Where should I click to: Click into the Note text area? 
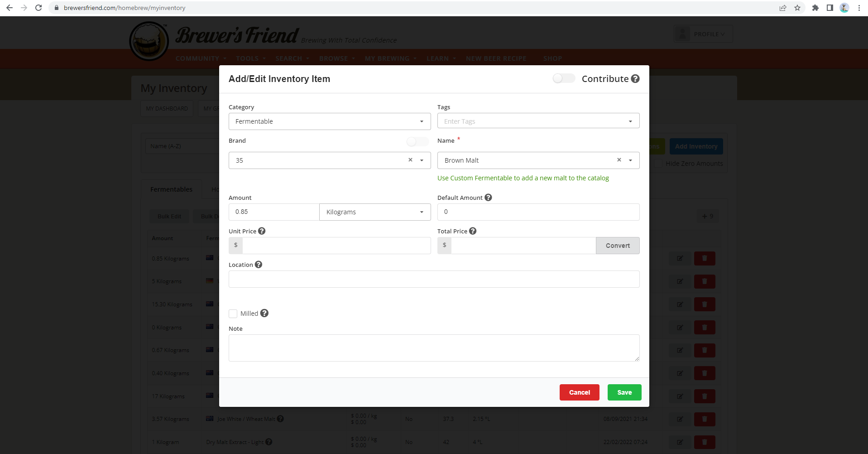[x=433, y=348]
